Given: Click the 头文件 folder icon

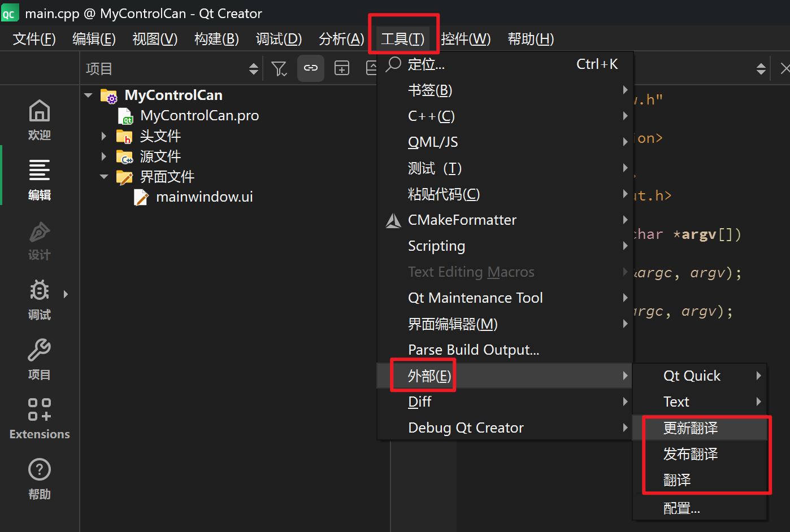Looking at the screenshot, I should (x=124, y=136).
